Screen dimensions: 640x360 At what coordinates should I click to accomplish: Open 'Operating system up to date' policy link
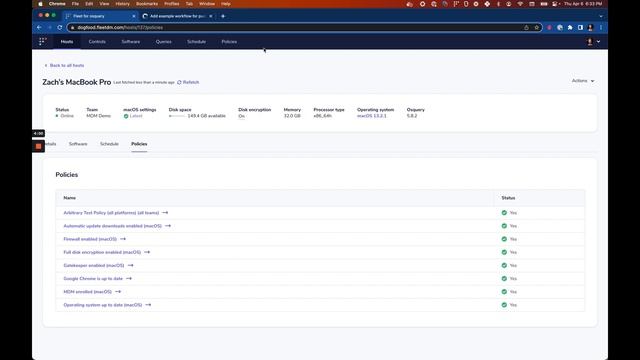(103, 305)
